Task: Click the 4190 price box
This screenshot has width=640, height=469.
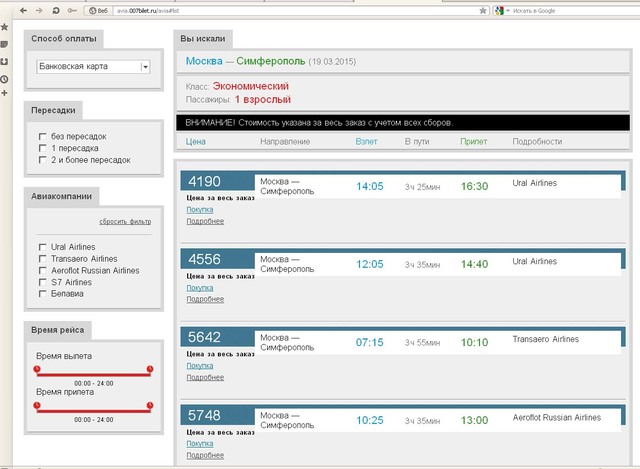Action: pyautogui.click(x=218, y=181)
